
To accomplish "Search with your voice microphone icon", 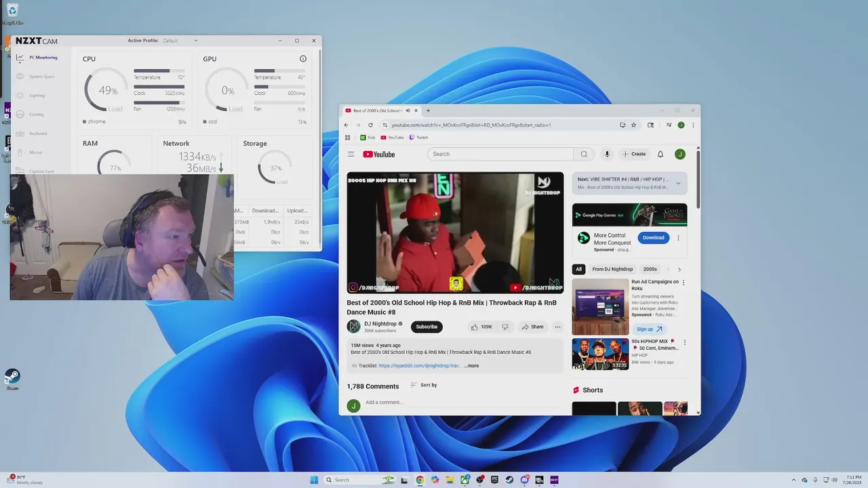I will pyautogui.click(x=607, y=154).
